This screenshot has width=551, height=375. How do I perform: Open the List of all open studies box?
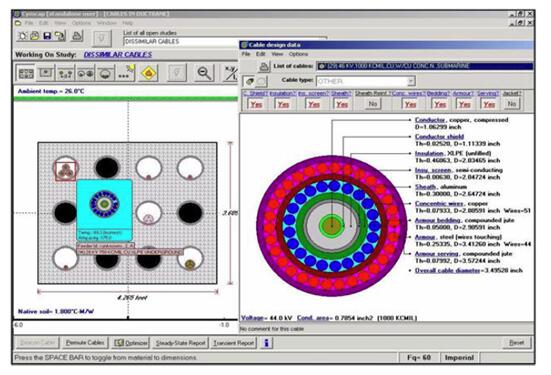tap(181, 41)
